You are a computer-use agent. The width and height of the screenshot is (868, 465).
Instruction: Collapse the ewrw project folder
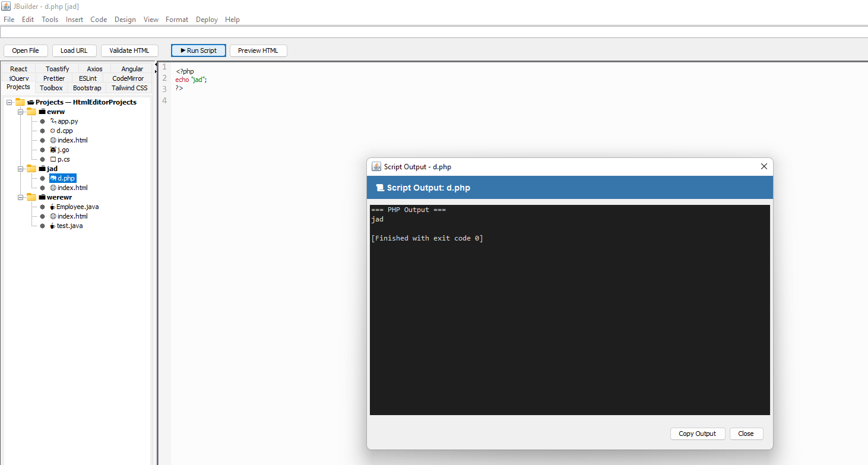21,112
